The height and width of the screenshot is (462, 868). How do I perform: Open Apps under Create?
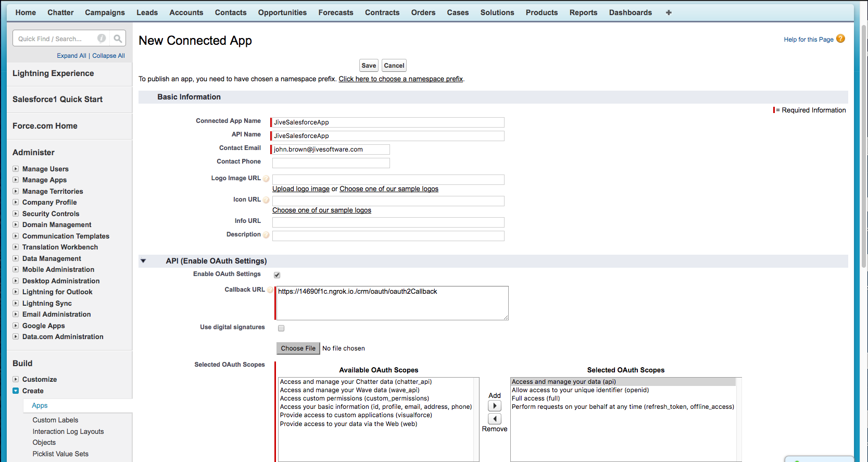coord(40,406)
